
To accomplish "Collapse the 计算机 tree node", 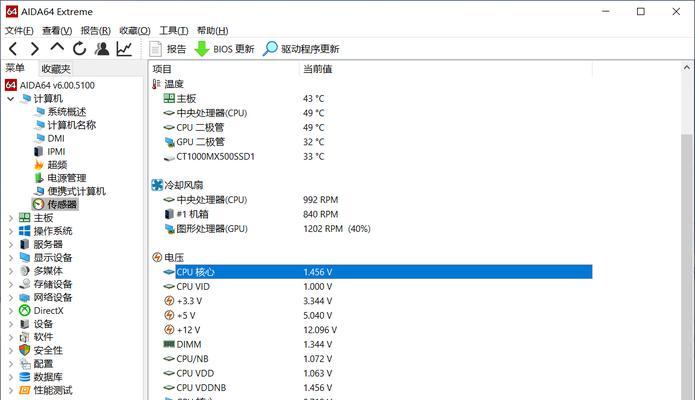I will (x=11, y=98).
